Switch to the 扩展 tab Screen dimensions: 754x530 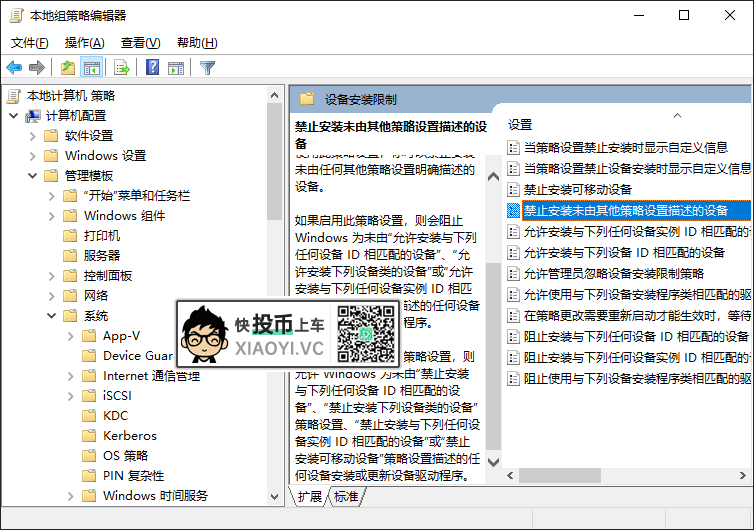pos(309,496)
